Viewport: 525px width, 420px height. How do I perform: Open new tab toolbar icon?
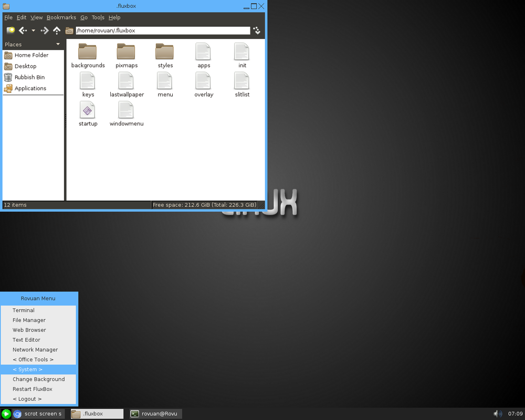point(10,30)
